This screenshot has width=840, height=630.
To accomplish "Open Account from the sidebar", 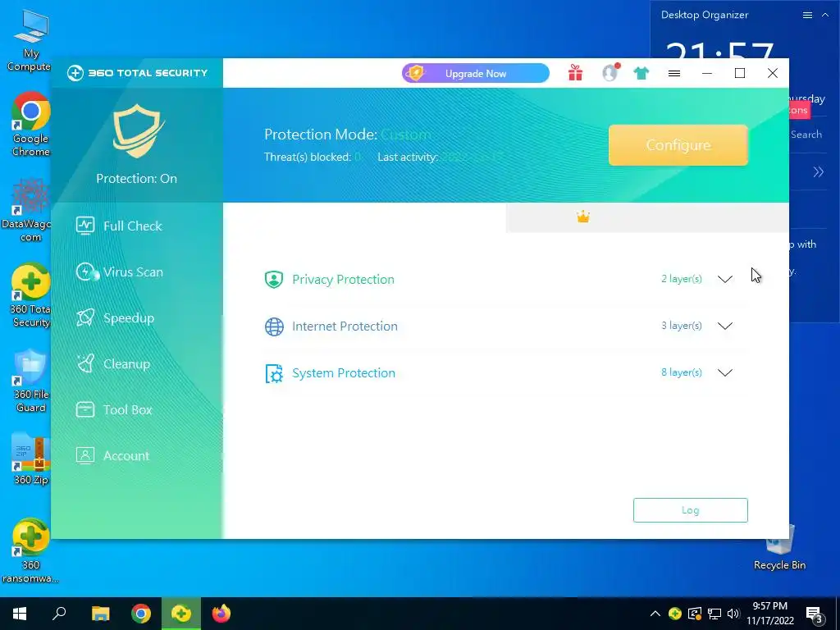I will (x=112, y=456).
